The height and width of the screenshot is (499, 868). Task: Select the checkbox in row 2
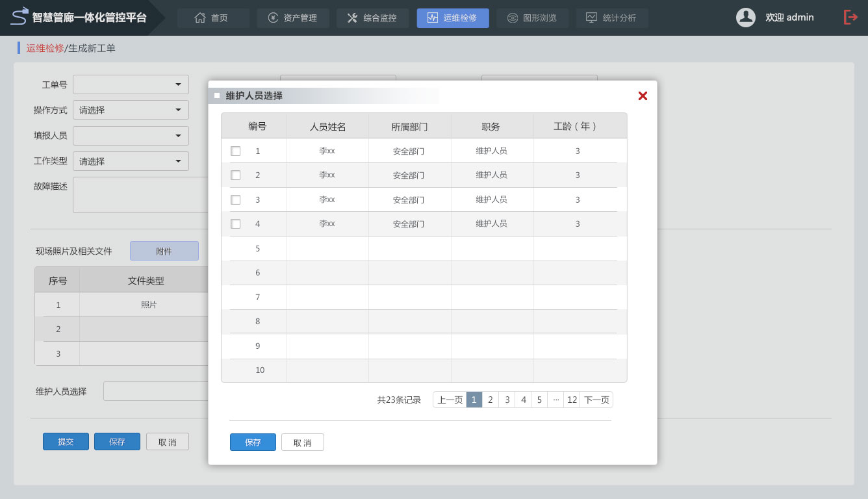(236, 175)
